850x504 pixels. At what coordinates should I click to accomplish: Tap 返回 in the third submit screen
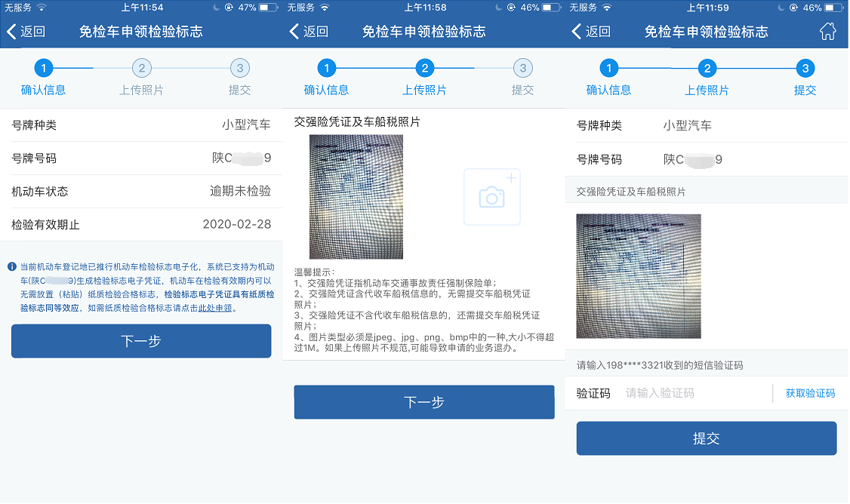[591, 32]
